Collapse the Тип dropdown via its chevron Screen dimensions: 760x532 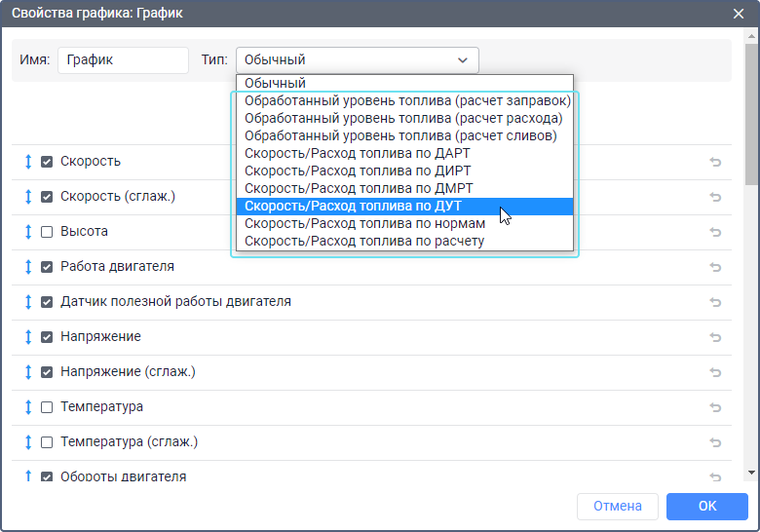click(x=463, y=60)
